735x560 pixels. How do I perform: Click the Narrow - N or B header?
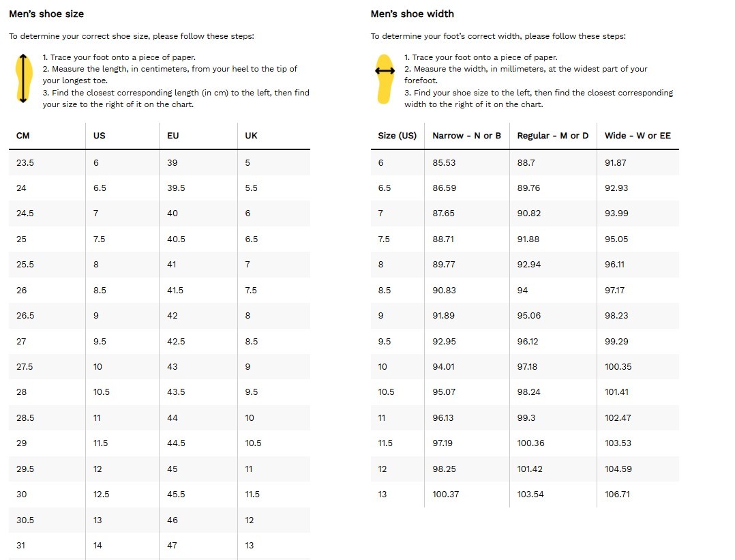coord(466,136)
